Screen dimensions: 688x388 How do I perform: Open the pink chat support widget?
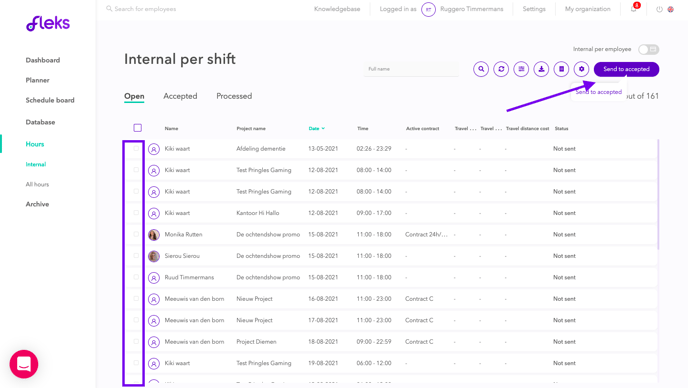click(x=24, y=364)
